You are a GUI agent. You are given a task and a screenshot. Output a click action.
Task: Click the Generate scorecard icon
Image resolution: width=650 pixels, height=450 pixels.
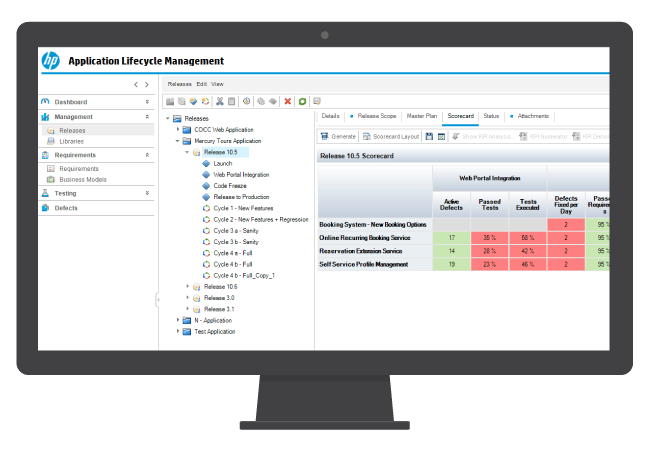pos(325,136)
